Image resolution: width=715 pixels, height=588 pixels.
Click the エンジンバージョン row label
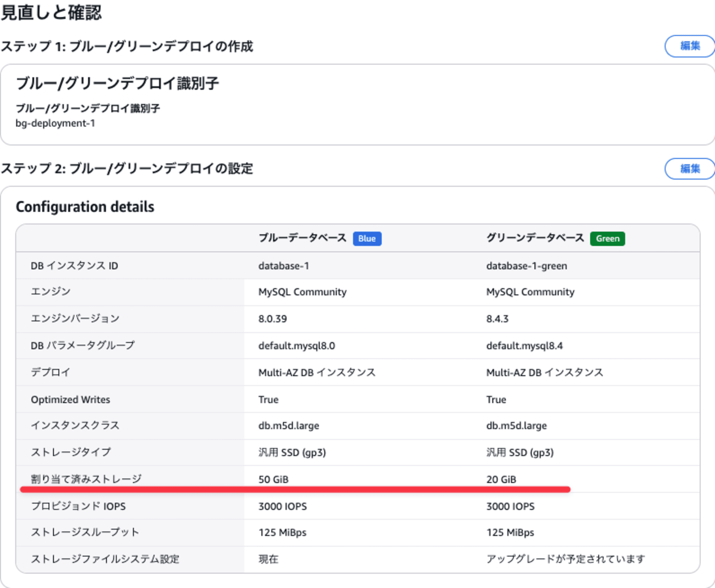pos(75,318)
